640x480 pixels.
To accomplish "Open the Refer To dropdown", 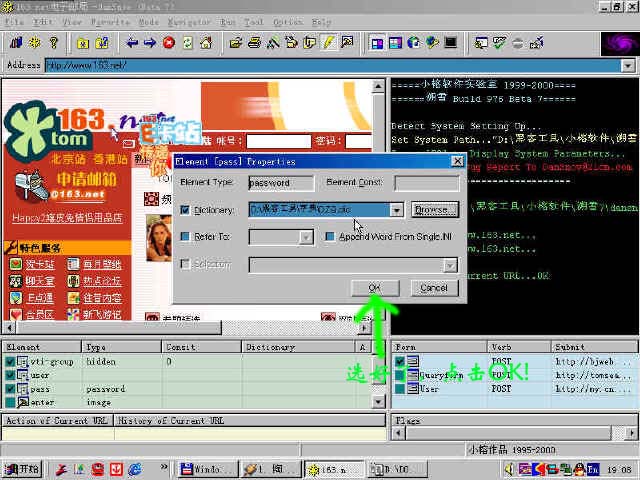I will [306, 237].
